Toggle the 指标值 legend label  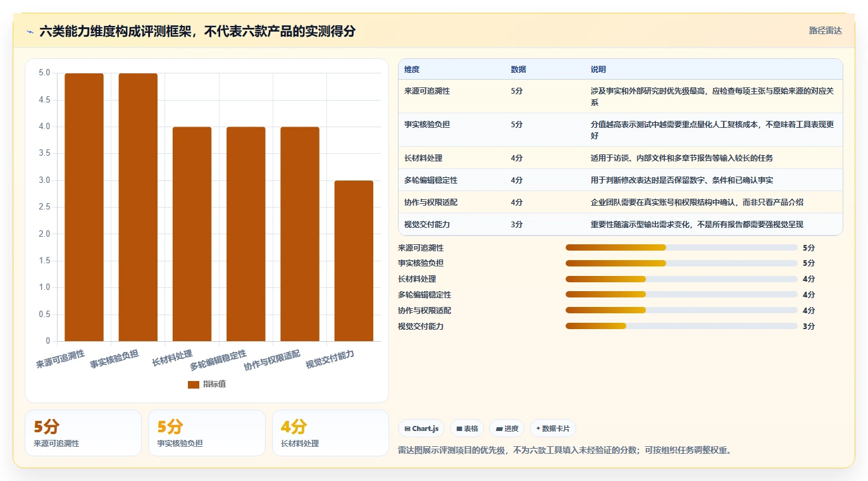coord(214,384)
